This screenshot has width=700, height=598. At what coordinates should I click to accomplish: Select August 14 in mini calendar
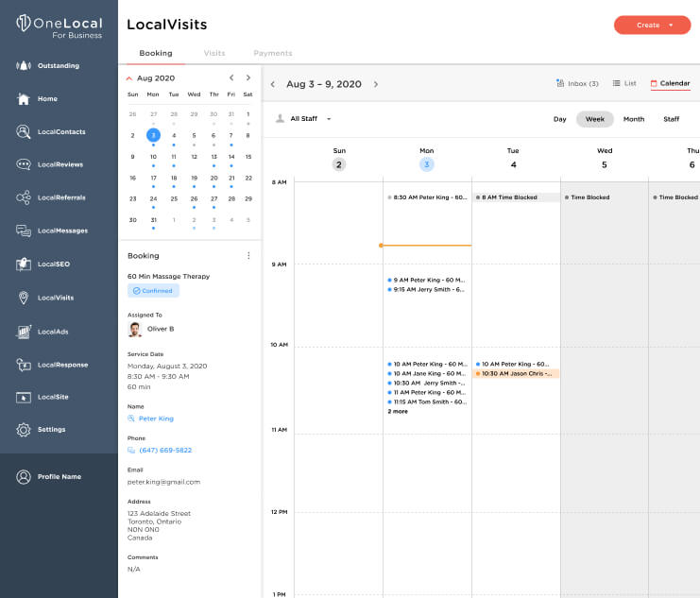tap(231, 157)
